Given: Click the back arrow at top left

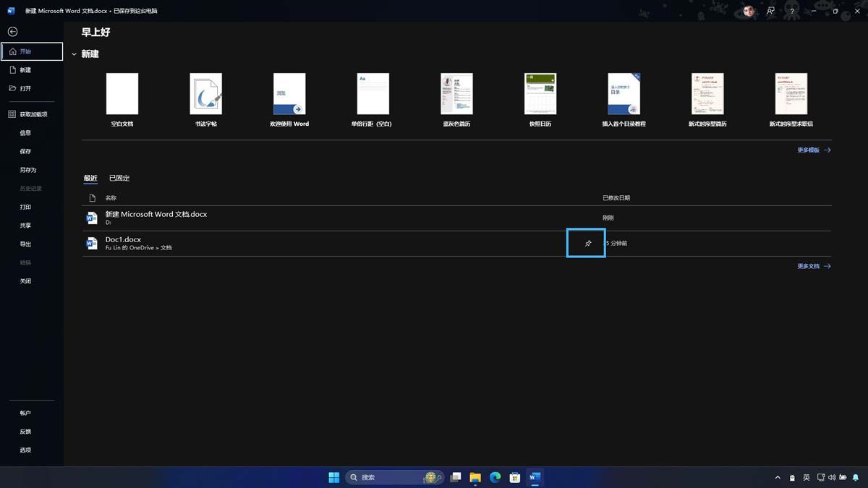Looking at the screenshot, I should pyautogui.click(x=12, y=31).
